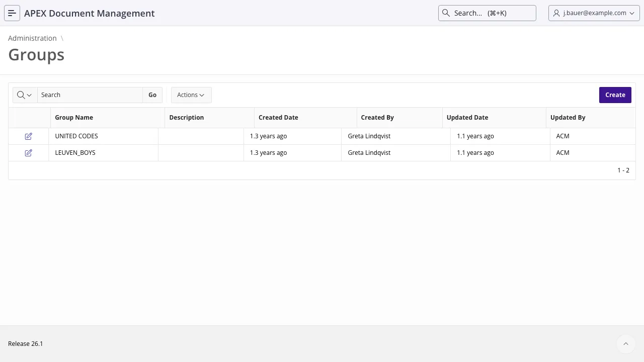Open the Description column header
This screenshot has width=644, height=362.
[187, 118]
